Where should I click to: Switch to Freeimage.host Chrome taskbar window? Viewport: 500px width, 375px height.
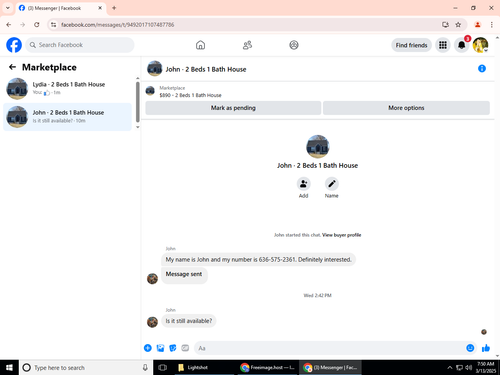[x=267, y=367]
